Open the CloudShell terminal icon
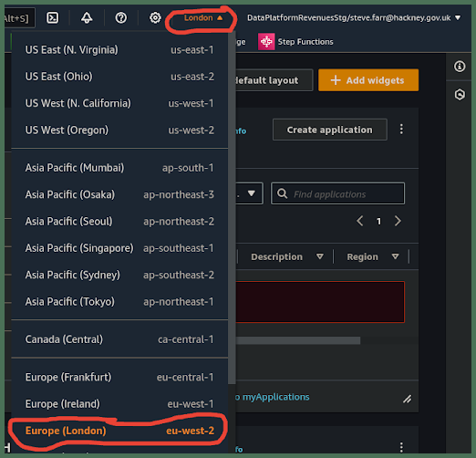The image size is (476, 458). coord(52,17)
